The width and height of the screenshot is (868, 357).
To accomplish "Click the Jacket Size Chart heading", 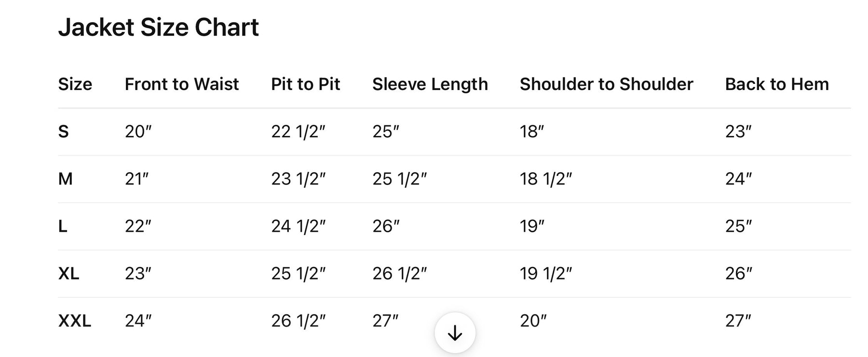I will [x=159, y=27].
